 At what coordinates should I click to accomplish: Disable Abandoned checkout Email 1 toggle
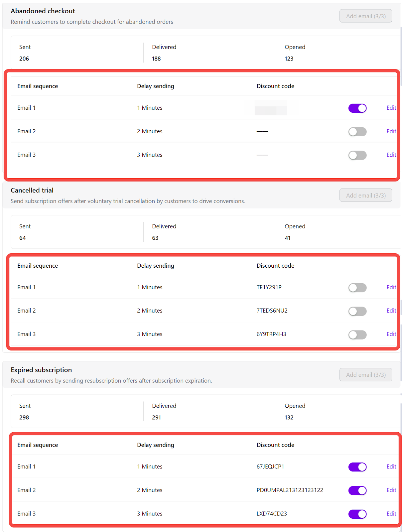(357, 108)
